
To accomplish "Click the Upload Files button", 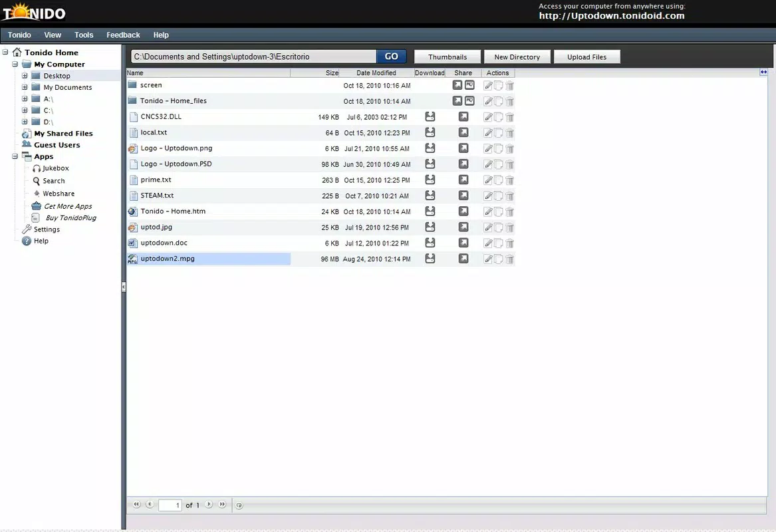I will coord(587,57).
